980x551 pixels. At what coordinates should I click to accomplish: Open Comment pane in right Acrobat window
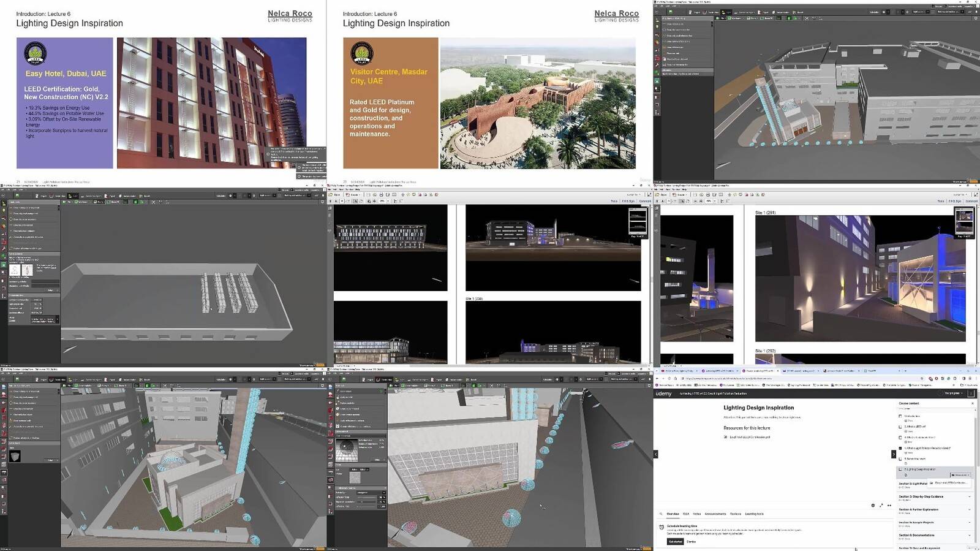(x=971, y=201)
